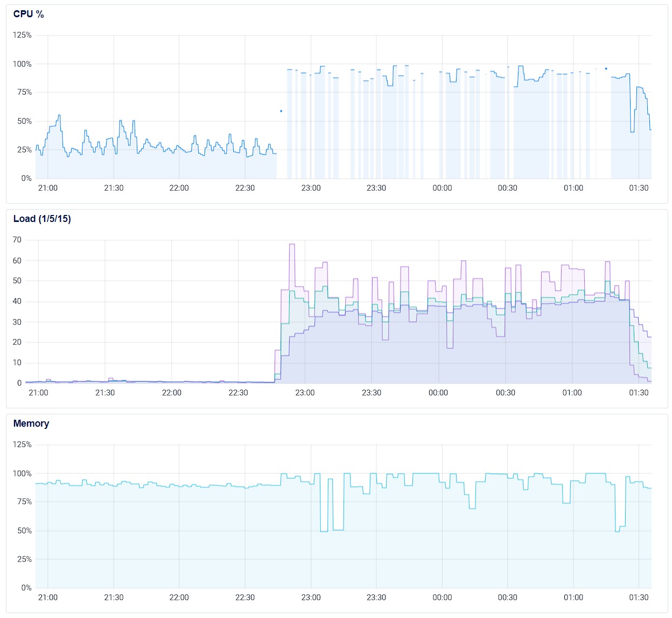This screenshot has width=672, height=618.
Task: Click the 00:00 time label under CPU chart
Action: 442,188
